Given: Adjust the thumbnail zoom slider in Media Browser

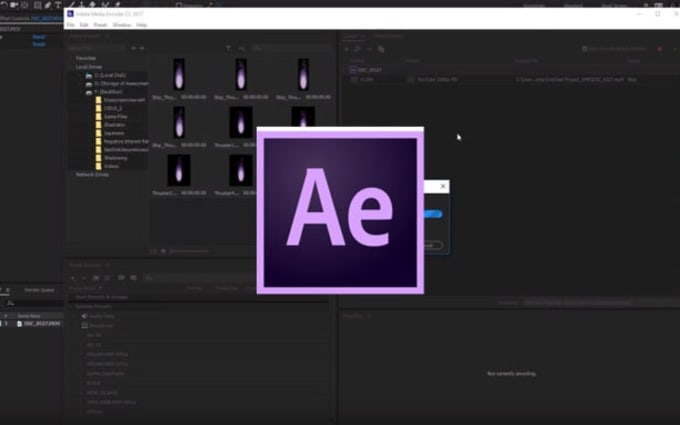Looking at the screenshot, I should pyautogui.click(x=189, y=251).
